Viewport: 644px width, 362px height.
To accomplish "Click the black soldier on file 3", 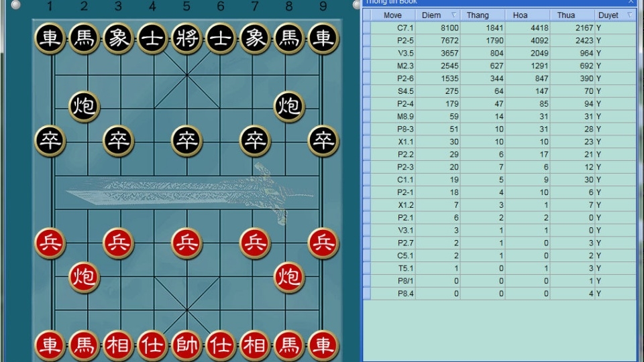I will (118, 141).
